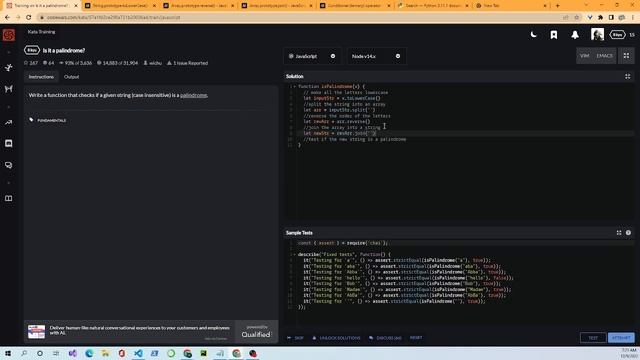Open Microsoft Edge from taskbar
The width and height of the screenshot is (640, 360).
click(x=89, y=353)
